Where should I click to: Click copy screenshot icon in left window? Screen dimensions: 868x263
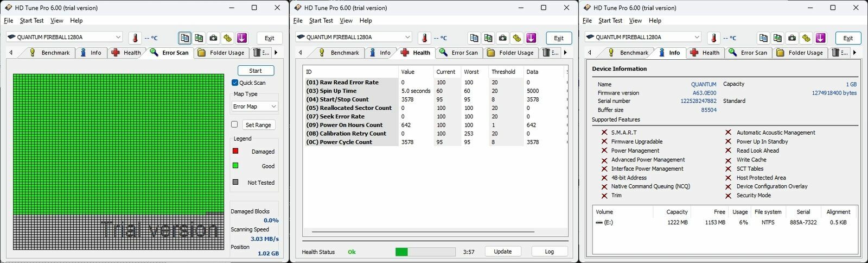[x=199, y=38]
